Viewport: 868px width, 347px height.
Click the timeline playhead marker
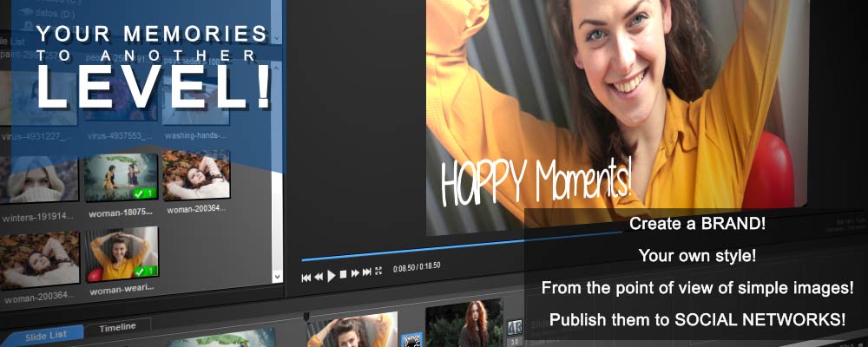[306, 317]
